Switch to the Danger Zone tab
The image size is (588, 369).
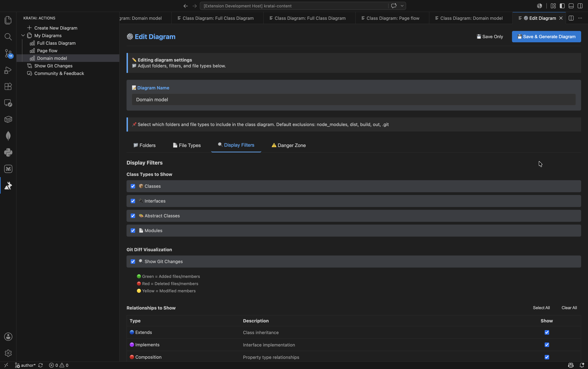point(288,145)
